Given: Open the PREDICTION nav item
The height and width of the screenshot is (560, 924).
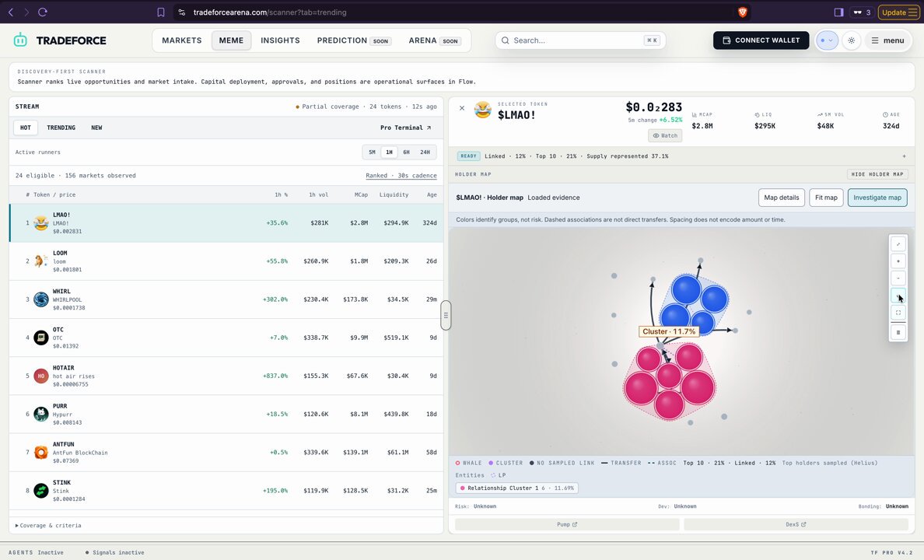Looking at the screenshot, I should point(354,40).
